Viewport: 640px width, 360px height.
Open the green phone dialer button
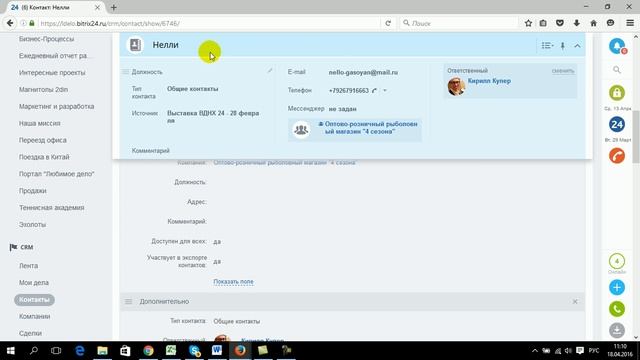pyautogui.click(x=617, y=309)
